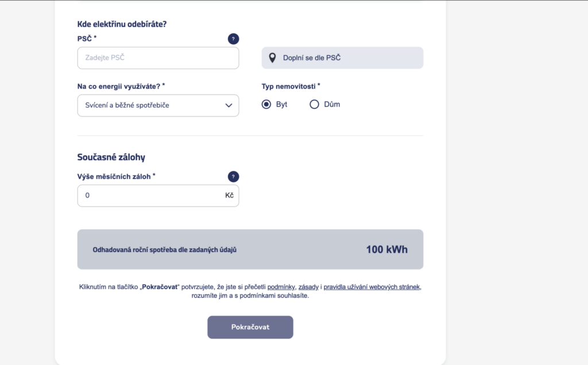Open pravidla užívání webových stránek link
Screen dimensions: 588x365
(x=372, y=286)
